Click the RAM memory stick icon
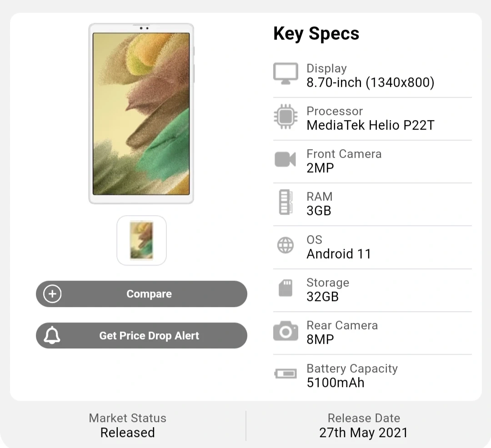 click(x=285, y=202)
